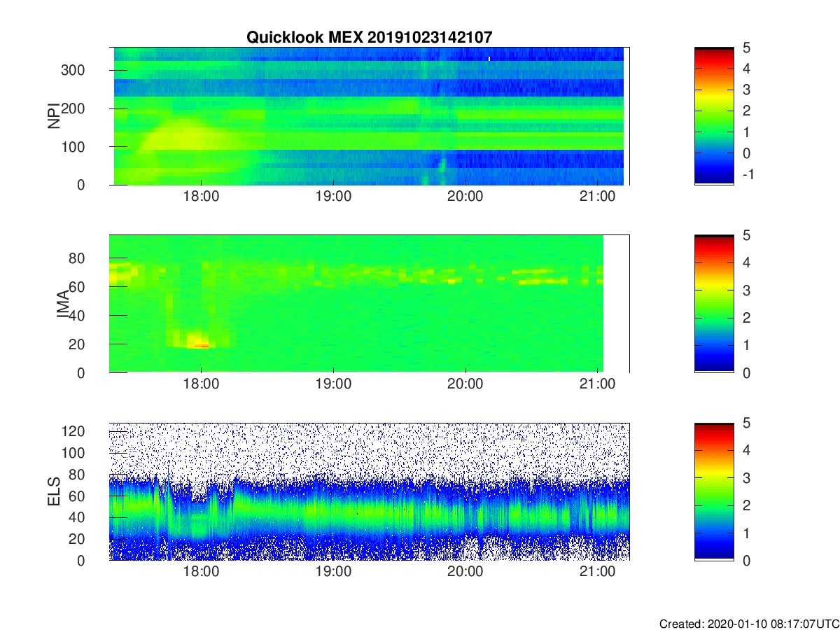
Task: Click the "20:00" label under the ELS plot
Action: tap(465, 573)
